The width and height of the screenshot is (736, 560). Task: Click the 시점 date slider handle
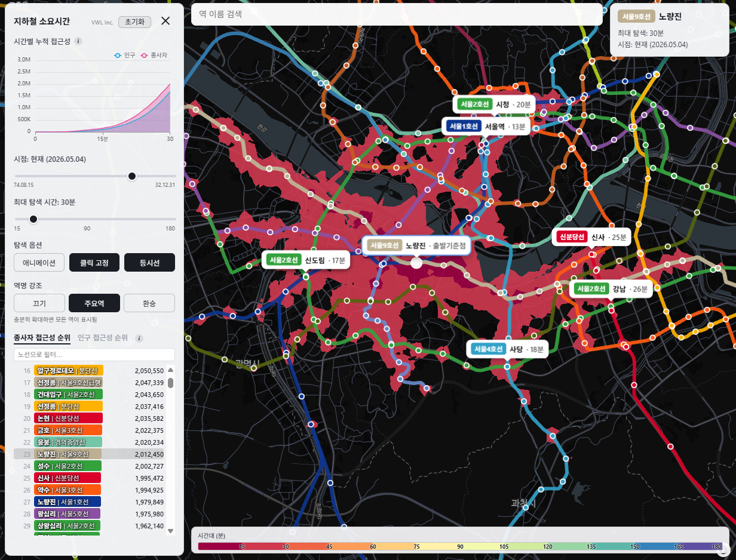pos(132,176)
